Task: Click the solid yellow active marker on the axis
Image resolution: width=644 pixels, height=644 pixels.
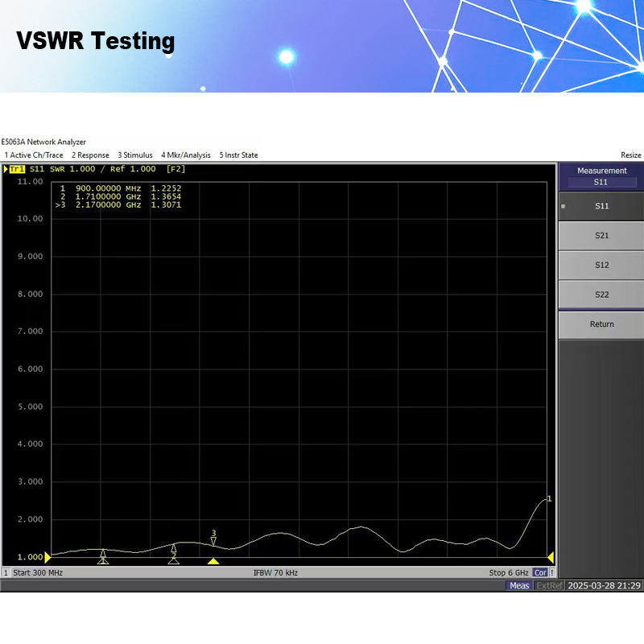Action: [213, 561]
